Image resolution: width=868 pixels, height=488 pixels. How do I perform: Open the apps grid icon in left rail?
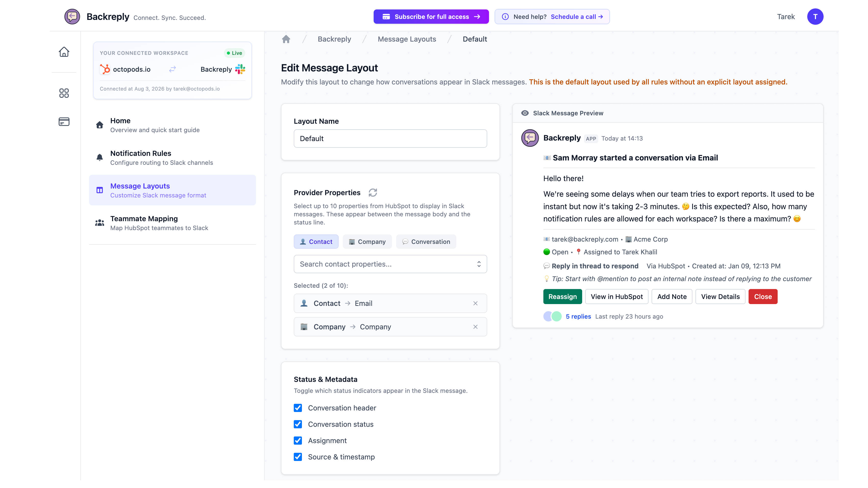(64, 93)
